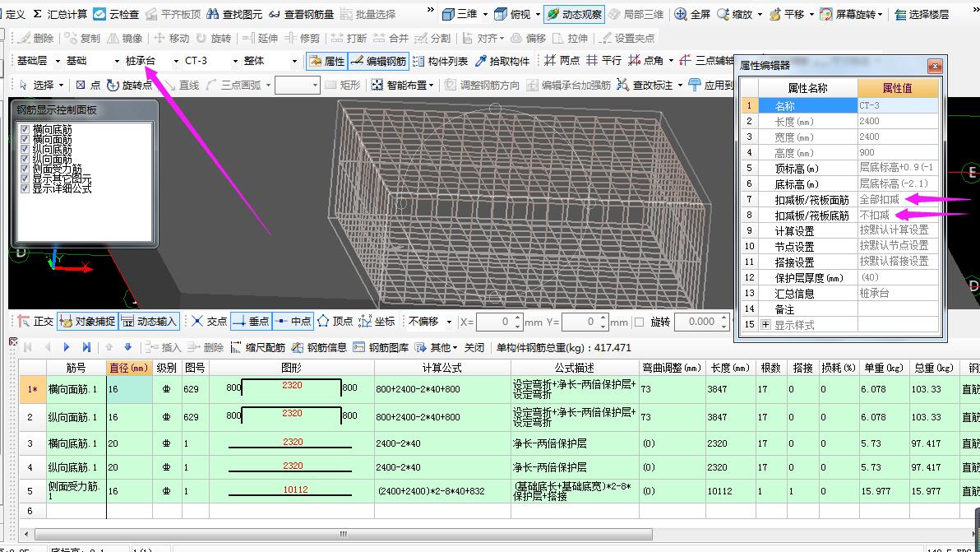Open 整体 dropdown
This screenshot has width=980, height=552.
(x=294, y=61)
